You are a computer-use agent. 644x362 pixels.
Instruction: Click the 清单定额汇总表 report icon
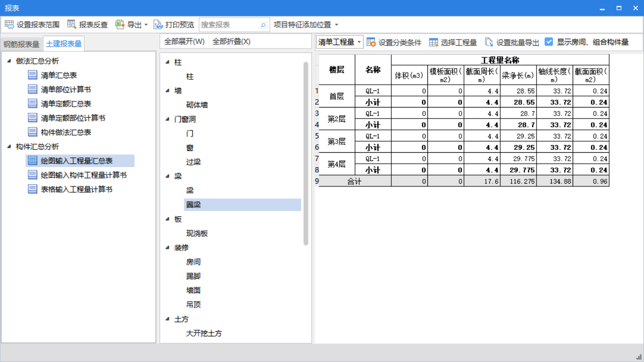pyautogui.click(x=32, y=103)
